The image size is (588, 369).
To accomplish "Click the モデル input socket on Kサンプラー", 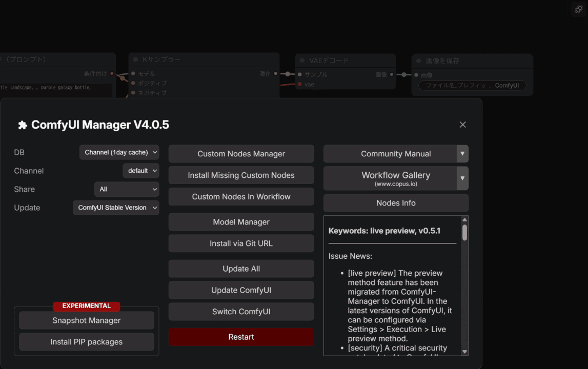I will coord(133,73).
